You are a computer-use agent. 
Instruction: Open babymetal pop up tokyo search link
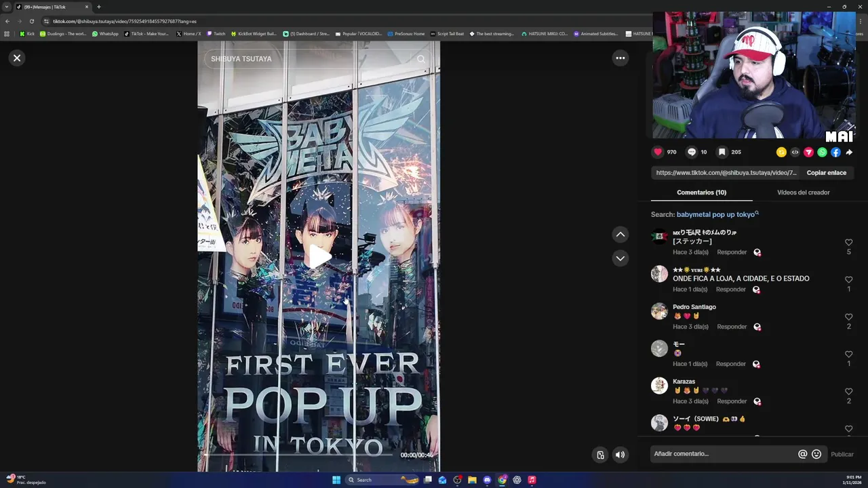point(717,215)
